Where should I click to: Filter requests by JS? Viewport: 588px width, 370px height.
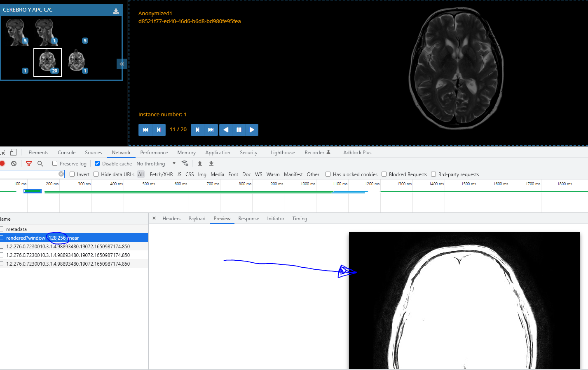pyautogui.click(x=179, y=174)
